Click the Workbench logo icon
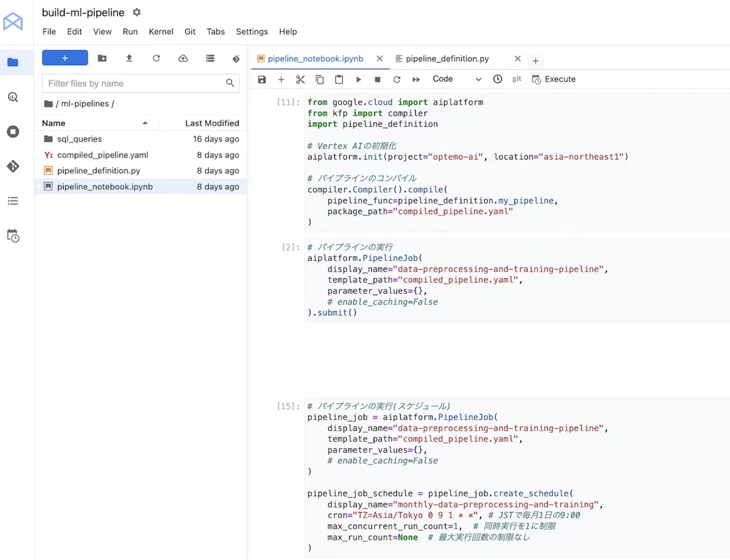Image resolution: width=730 pixels, height=560 pixels. coord(13,22)
